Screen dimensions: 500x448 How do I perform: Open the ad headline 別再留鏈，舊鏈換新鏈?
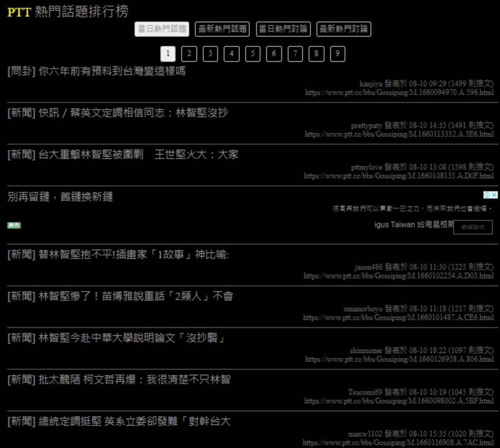(x=60, y=197)
